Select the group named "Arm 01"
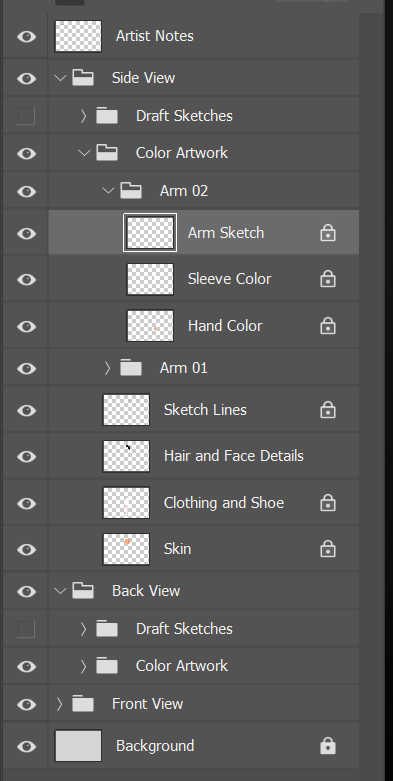 pyautogui.click(x=183, y=368)
